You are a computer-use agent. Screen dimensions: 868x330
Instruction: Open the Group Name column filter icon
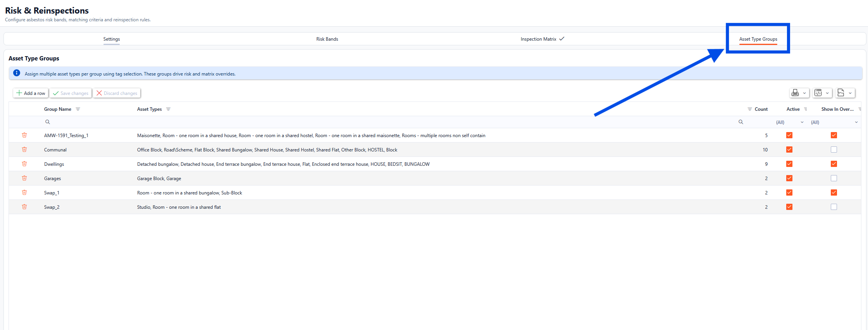coord(78,109)
